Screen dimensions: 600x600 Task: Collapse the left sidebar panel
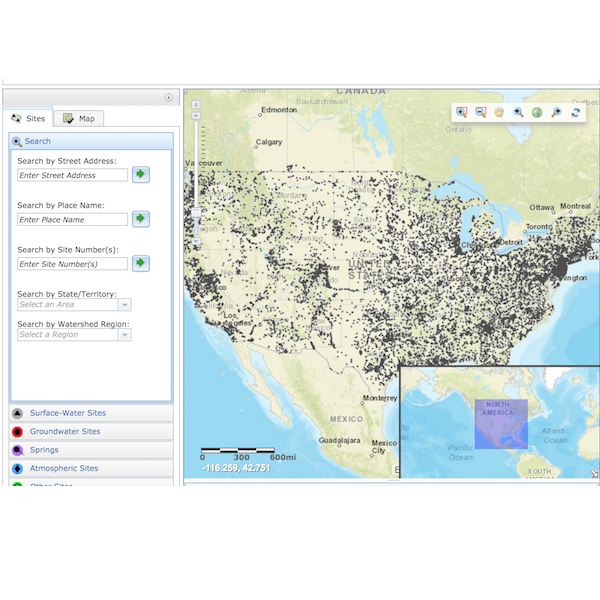168,98
